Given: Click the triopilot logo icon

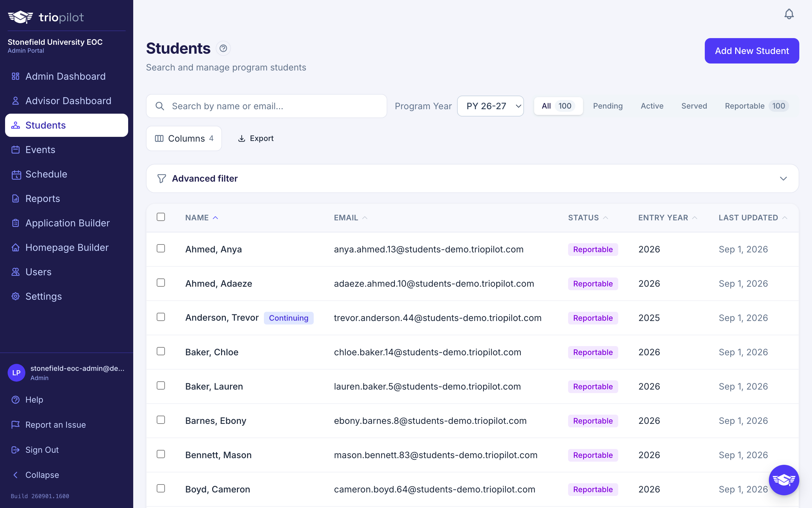Looking at the screenshot, I should click(x=21, y=17).
